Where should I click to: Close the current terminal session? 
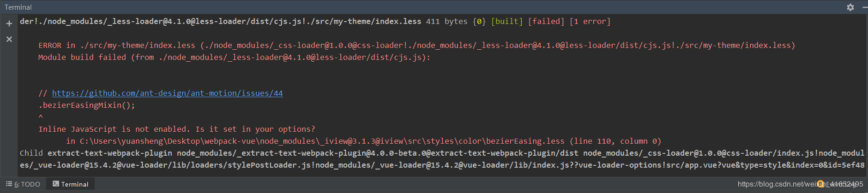[x=9, y=39]
